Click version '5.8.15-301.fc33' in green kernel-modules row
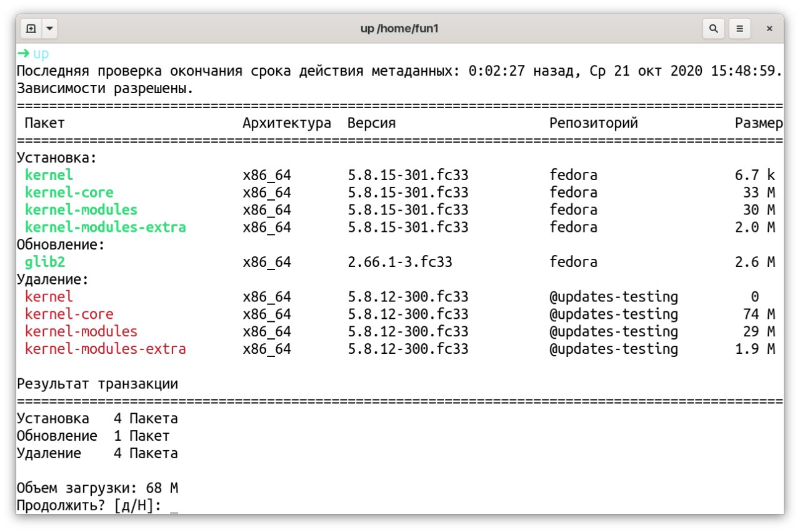 (408, 209)
